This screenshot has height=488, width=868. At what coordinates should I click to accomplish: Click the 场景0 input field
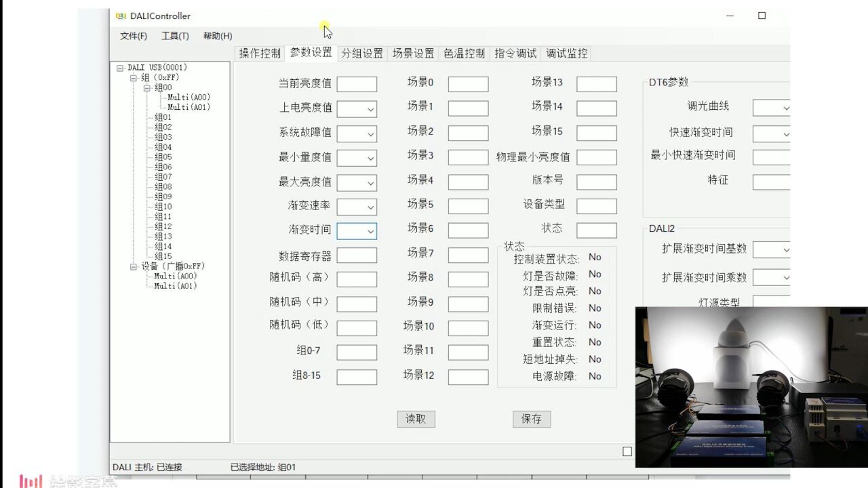(467, 83)
